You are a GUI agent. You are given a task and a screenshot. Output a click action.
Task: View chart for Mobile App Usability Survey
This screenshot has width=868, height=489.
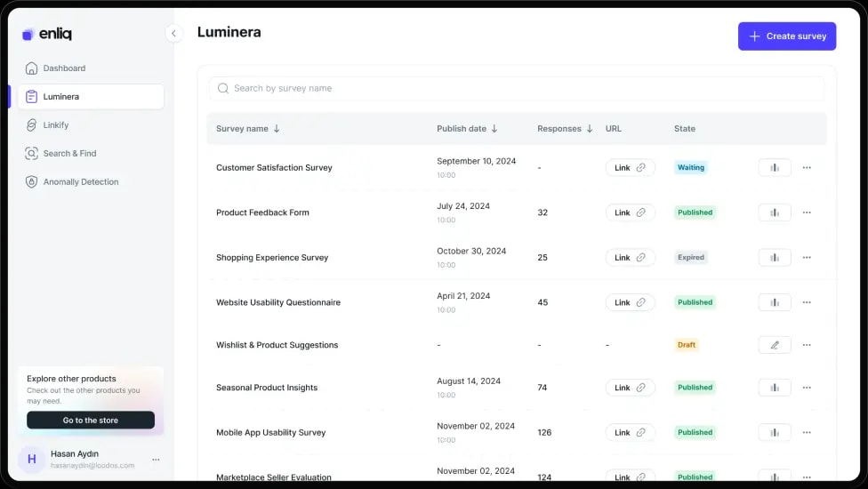pyautogui.click(x=774, y=432)
